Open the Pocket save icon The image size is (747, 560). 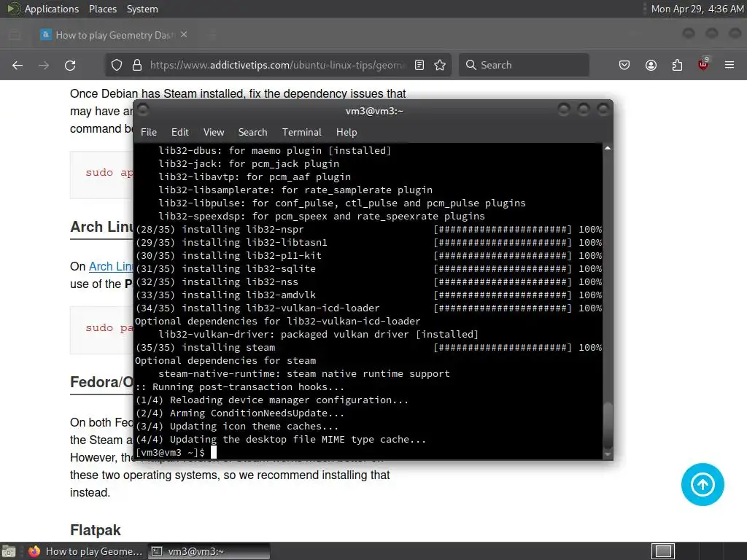(x=624, y=65)
